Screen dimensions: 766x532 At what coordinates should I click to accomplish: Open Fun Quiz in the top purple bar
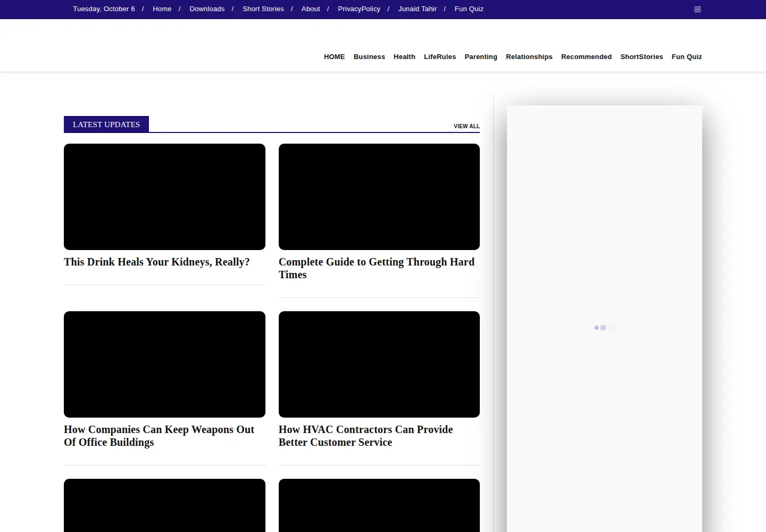469,9
